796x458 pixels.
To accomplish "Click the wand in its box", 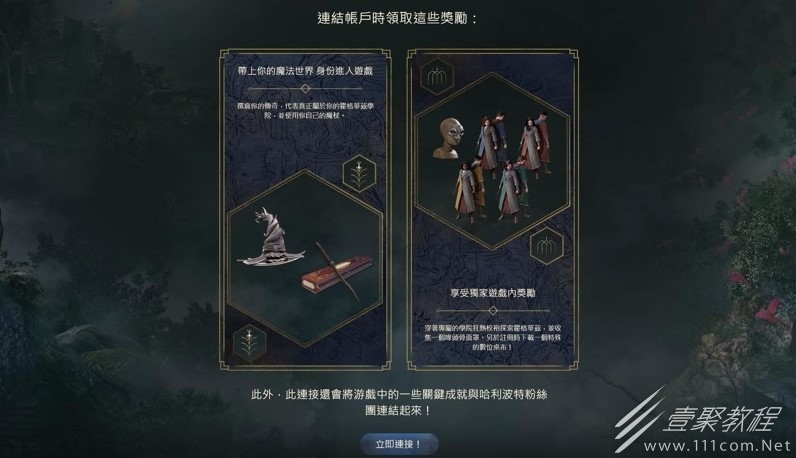I will tap(331, 273).
